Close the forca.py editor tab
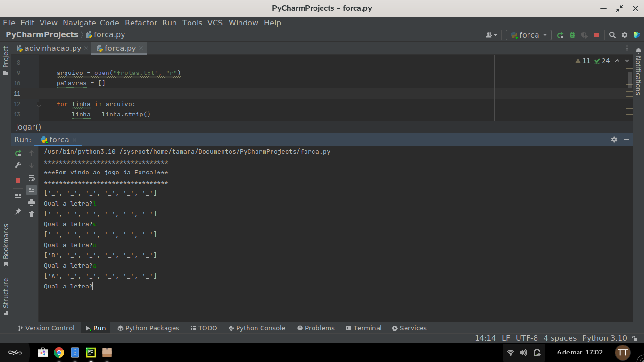 pos(141,48)
